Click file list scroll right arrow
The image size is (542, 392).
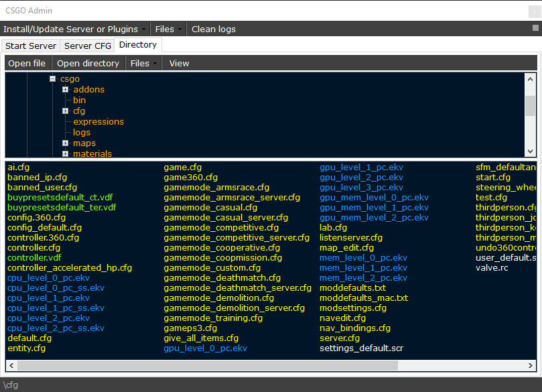(x=530, y=365)
